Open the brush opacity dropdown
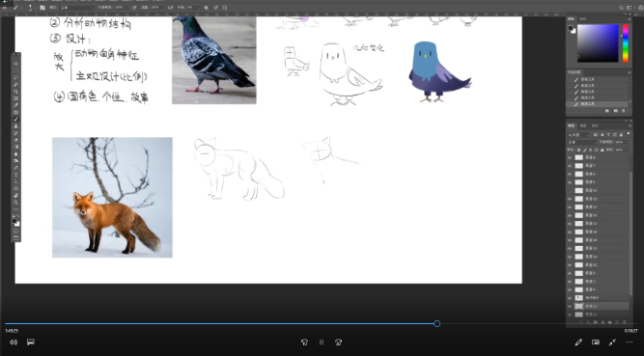 [x=126, y=8]
